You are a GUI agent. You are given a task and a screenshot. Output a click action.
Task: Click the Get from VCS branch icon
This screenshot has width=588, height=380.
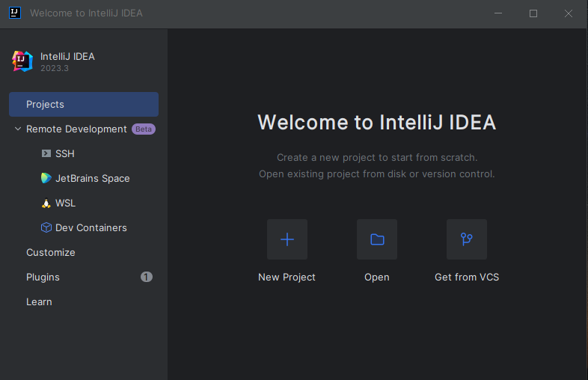point(467,239)
